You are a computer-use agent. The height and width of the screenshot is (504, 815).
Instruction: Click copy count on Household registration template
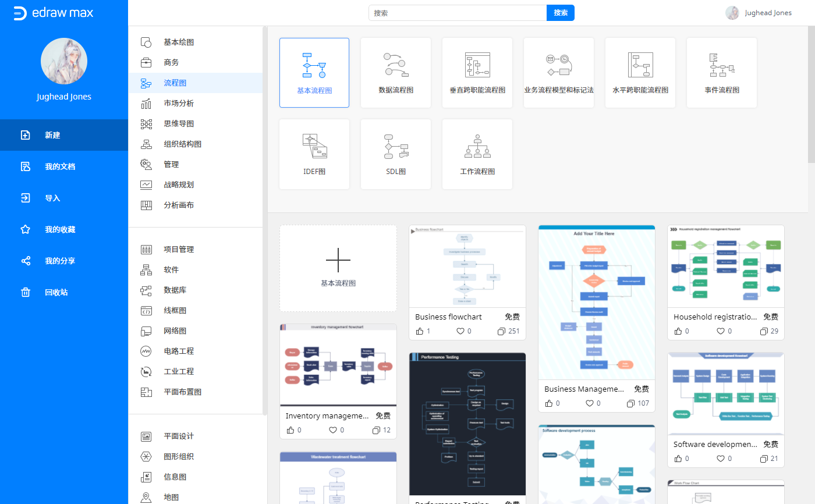point(770,331)
